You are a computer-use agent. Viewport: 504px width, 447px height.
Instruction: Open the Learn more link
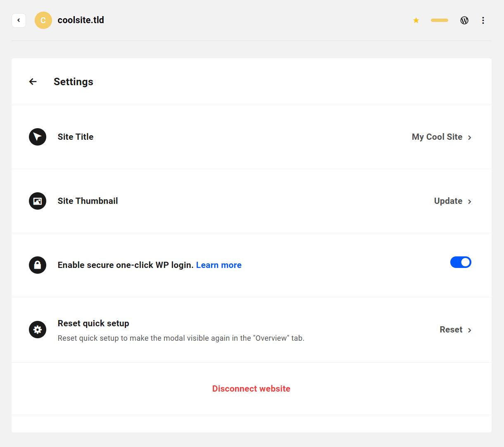[219, 265]
